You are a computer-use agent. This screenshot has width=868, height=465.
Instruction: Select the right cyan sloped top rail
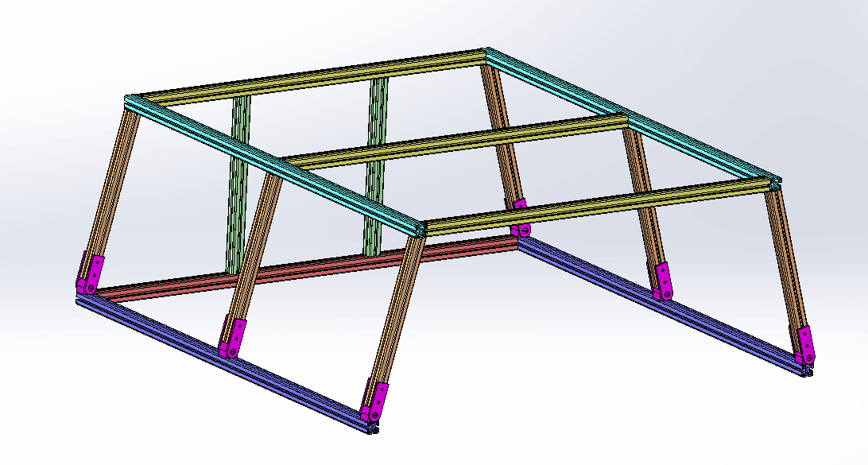pyautogui.click(x=634, y=118)
